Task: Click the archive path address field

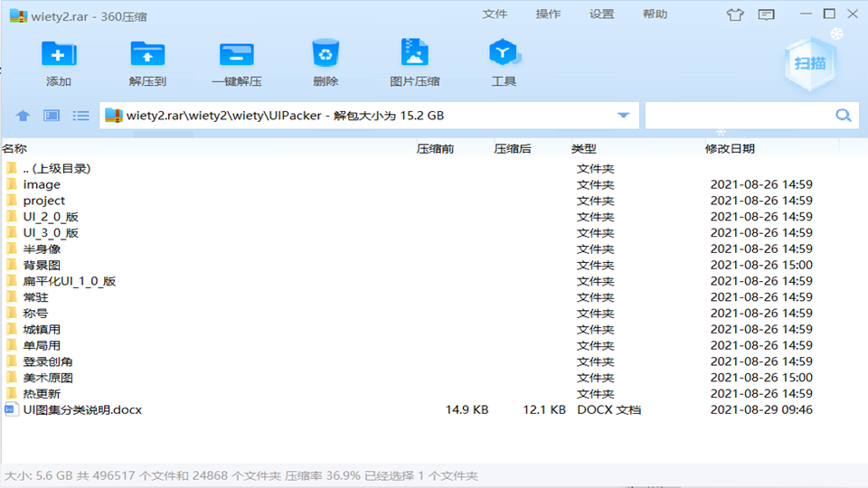Action: 369,115
